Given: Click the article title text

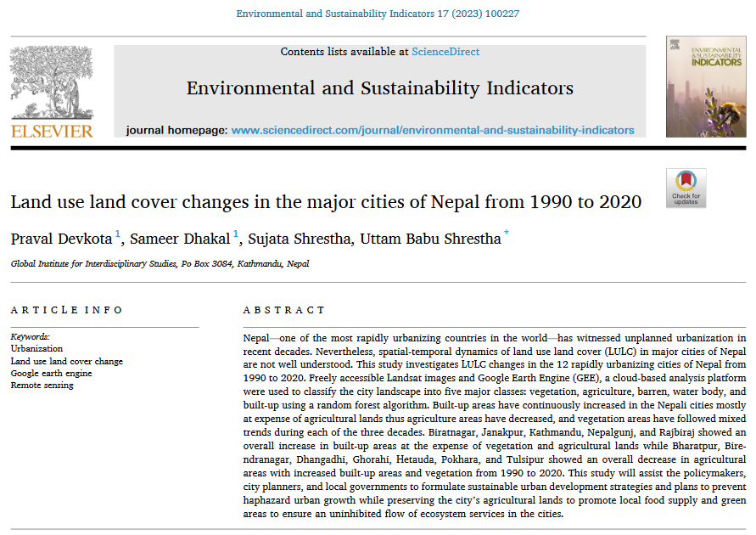Looking at the screenshot, I should coord(326,202).
